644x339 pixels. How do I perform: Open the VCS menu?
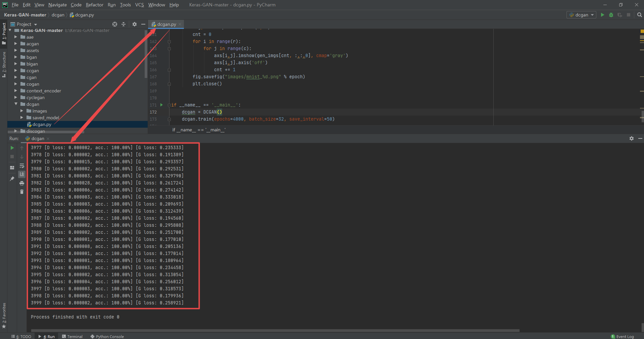pyautogui.click(x=139, y=5)
